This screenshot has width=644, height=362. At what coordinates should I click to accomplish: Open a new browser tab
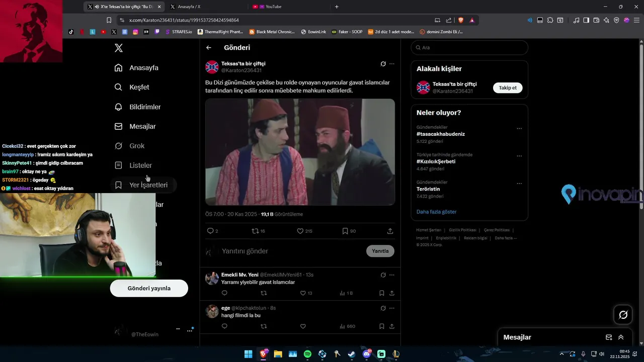(x=337, y=7)
